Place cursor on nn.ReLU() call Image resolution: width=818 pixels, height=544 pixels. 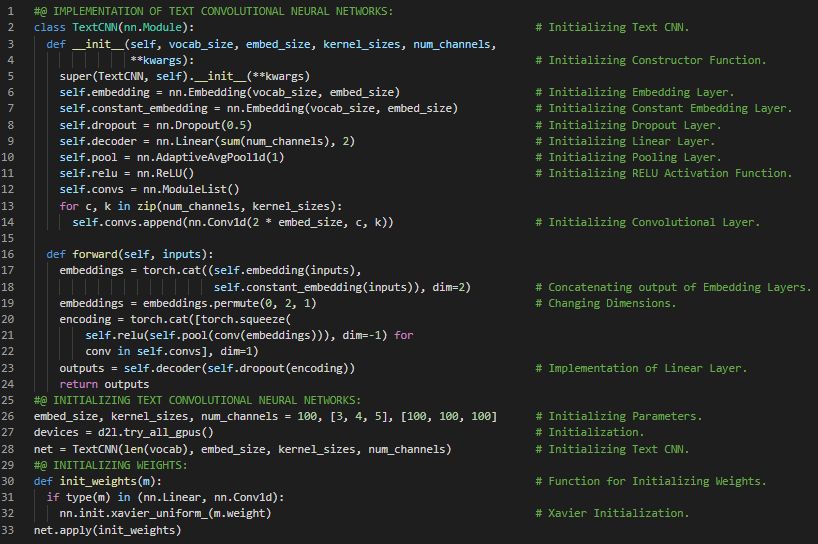(159, 173)
